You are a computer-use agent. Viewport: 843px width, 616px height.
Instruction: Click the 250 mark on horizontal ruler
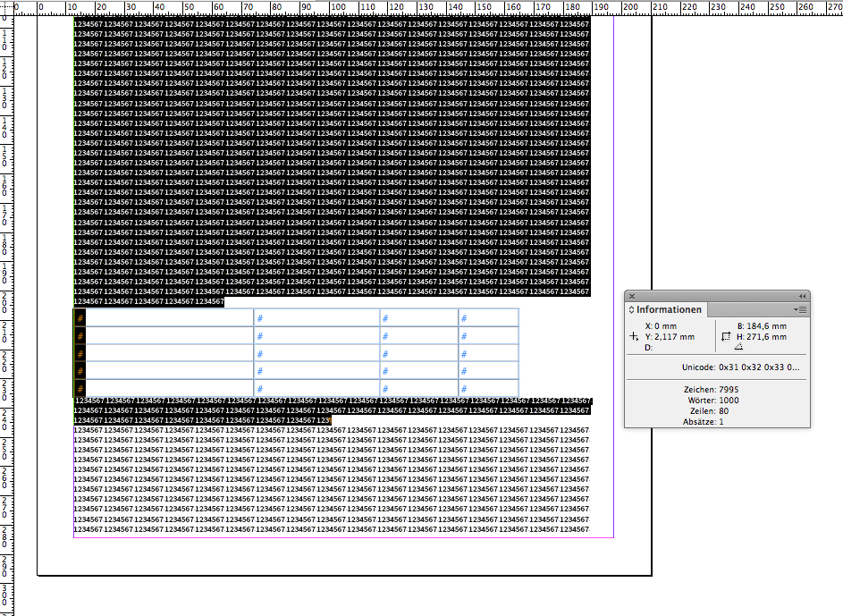tap(777, 7)
